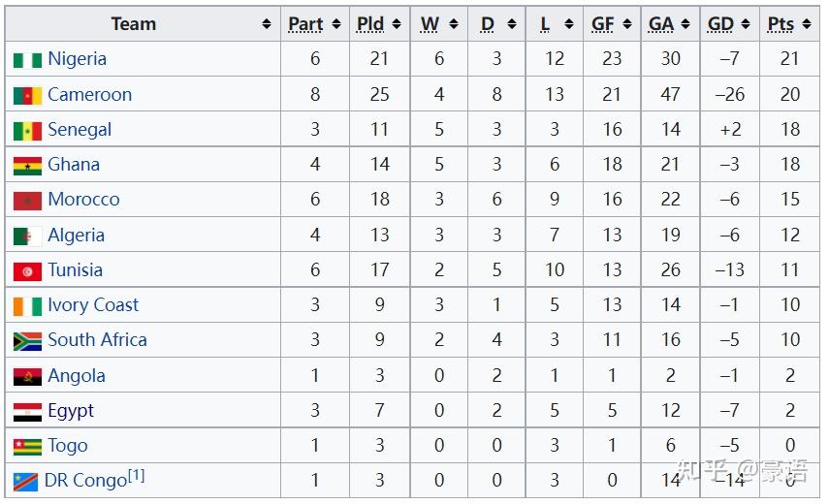Click the Ghana flag icon
829x504 pixels.
(x=27, y=166)
